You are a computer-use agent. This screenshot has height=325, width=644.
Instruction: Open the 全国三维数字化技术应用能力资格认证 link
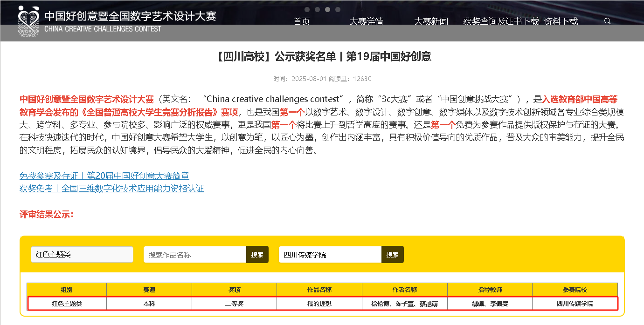[x=111, y=188]
